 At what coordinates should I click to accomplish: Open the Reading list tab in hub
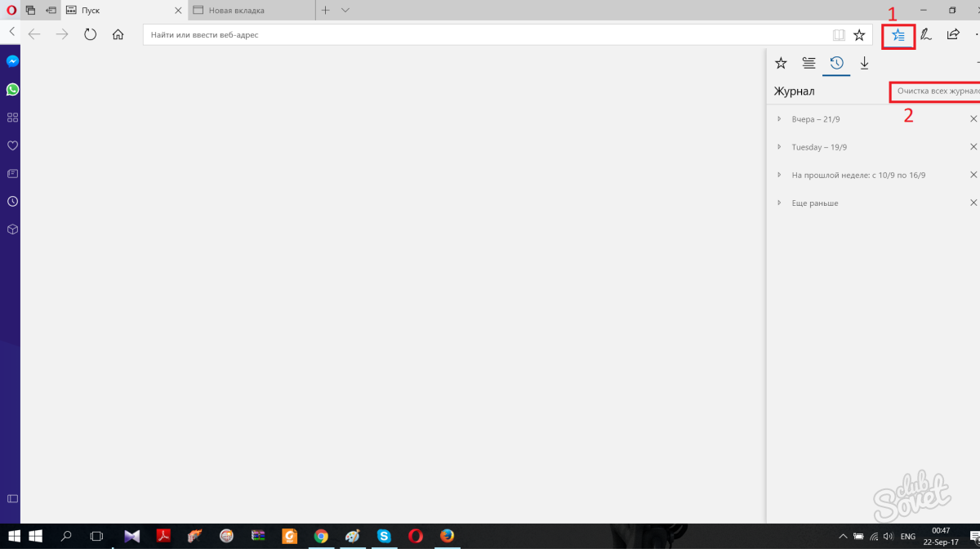point(808,63)
